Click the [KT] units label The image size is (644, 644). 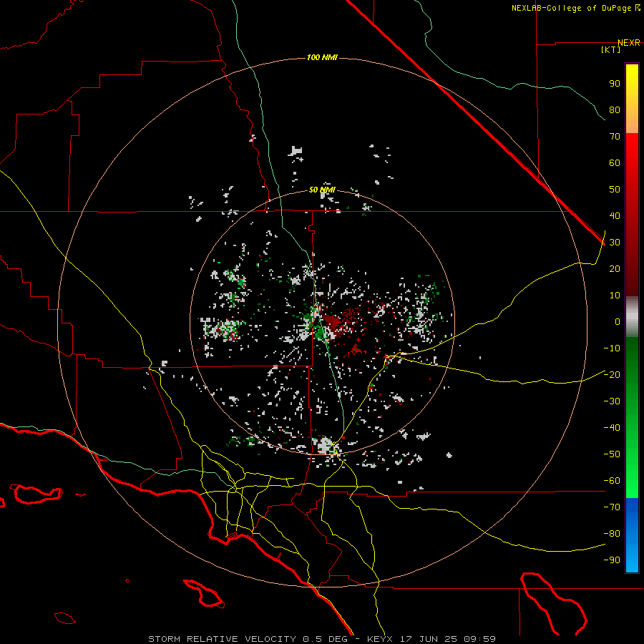[611, 49]
